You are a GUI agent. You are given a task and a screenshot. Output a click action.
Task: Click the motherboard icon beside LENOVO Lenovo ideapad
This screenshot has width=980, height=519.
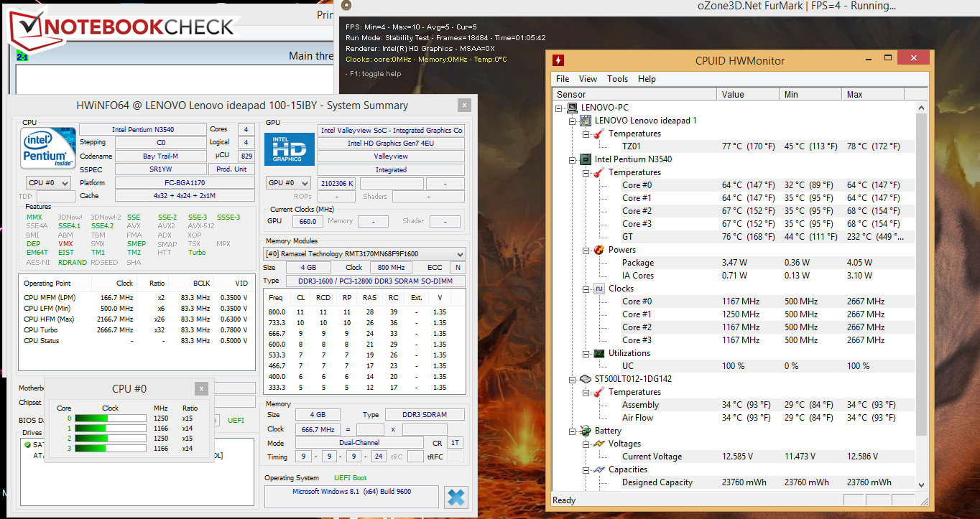click(x=586, y=121)
